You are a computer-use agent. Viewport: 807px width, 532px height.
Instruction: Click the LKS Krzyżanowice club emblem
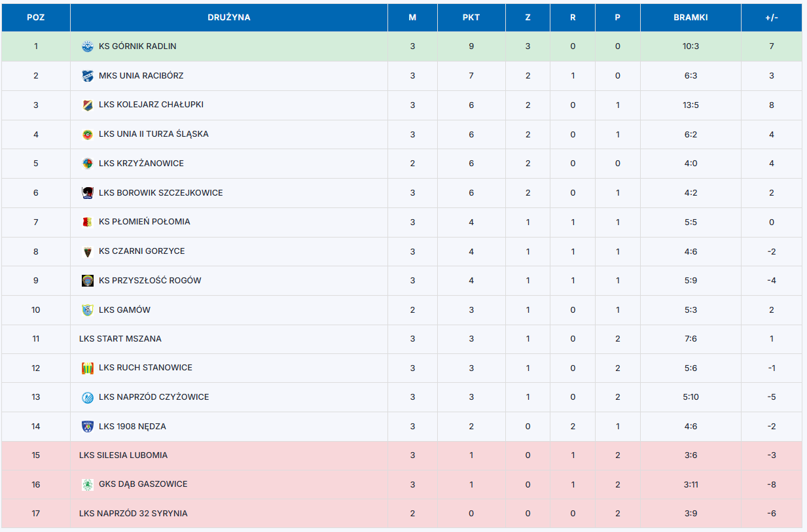[x=88, y=164]
